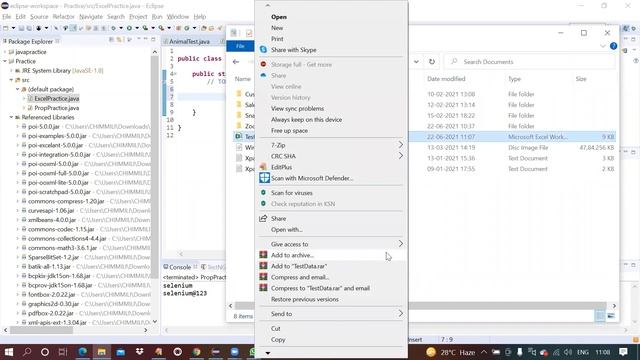Click the Explorer help question icon
This screenshot has height=360, width=640.
tap(613, 46)
